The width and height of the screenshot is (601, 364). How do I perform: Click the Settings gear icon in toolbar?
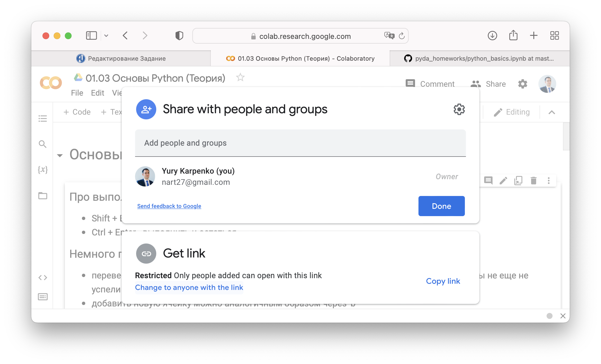click(x=523, y=84)
